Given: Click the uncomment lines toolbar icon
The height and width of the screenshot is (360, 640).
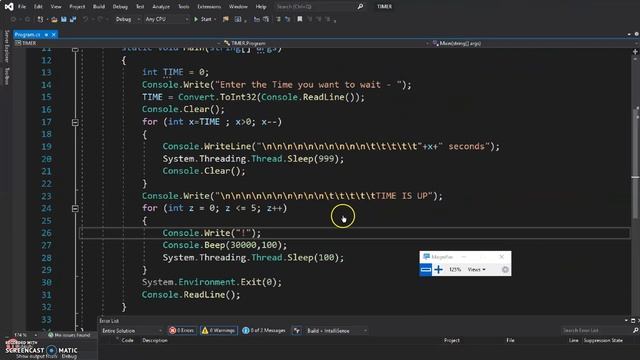Looking at the screenshot, I should point(288,19).
